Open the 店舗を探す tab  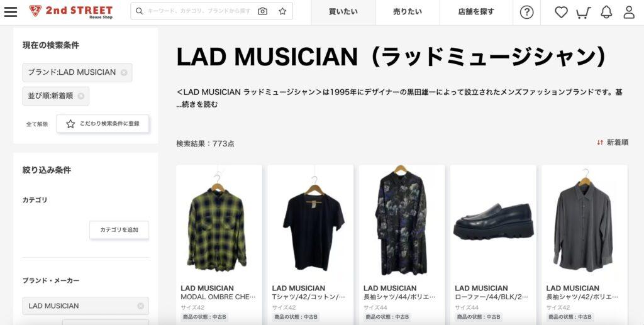coord(476,13)
